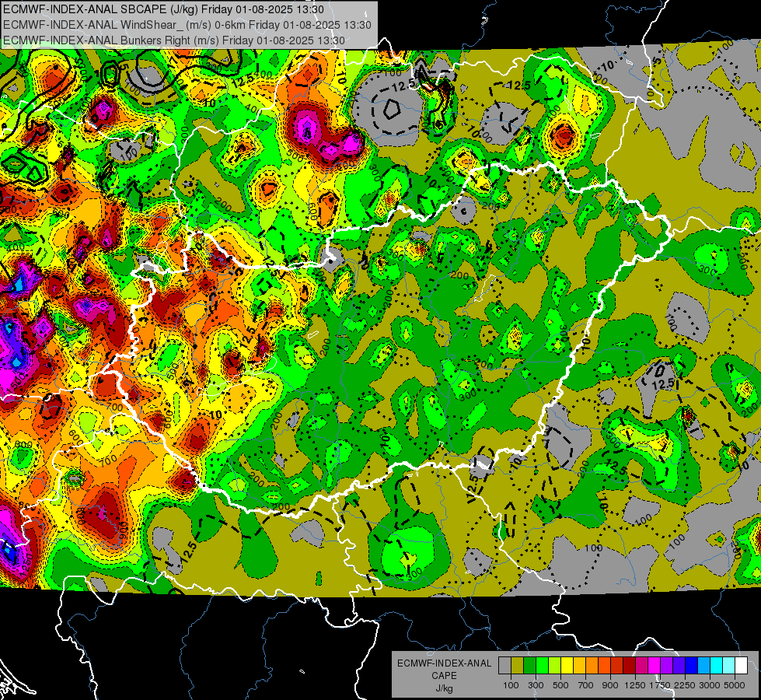The image size is (761, 700).
Task: Click the magenta legend swatch
Action: point(655,665)
